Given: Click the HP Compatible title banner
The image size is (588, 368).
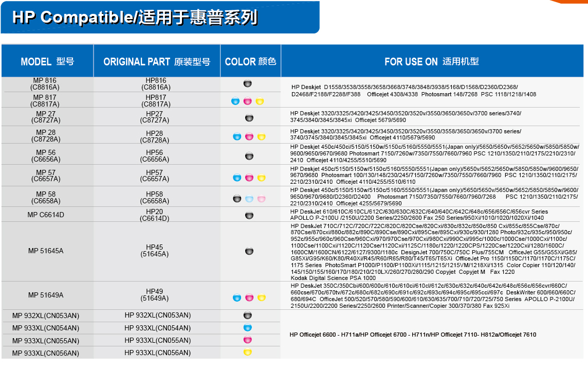Looking at the screenshot, I should pyautogui.click(x=135, y=17).
